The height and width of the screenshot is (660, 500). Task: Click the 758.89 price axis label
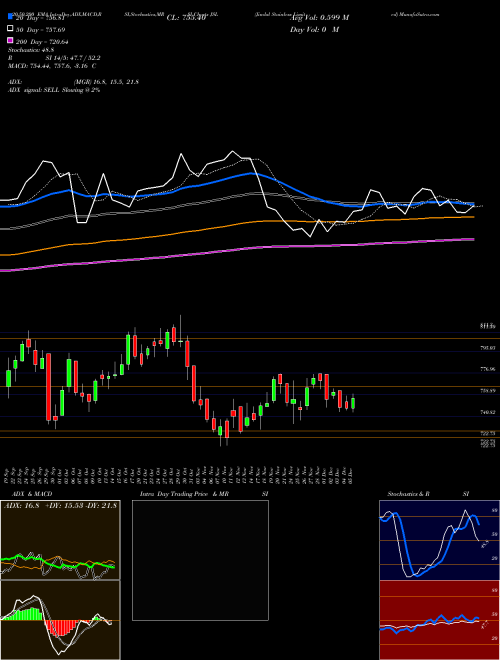488,391
